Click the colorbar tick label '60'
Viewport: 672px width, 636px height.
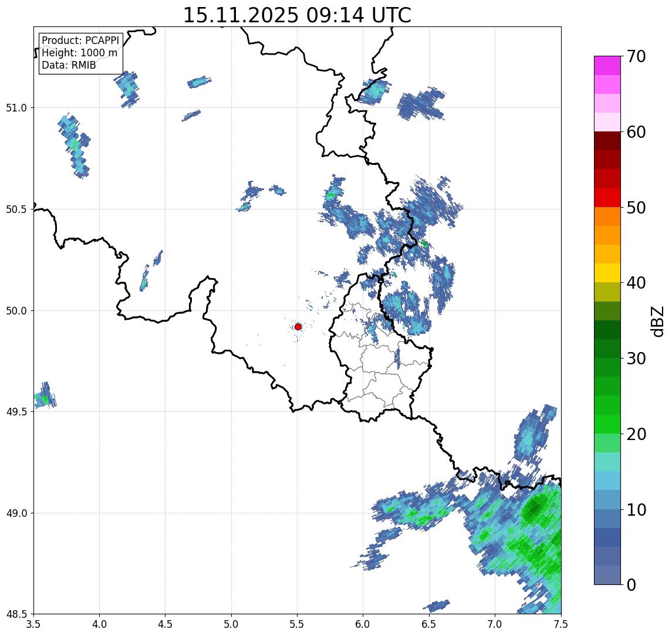636,133
